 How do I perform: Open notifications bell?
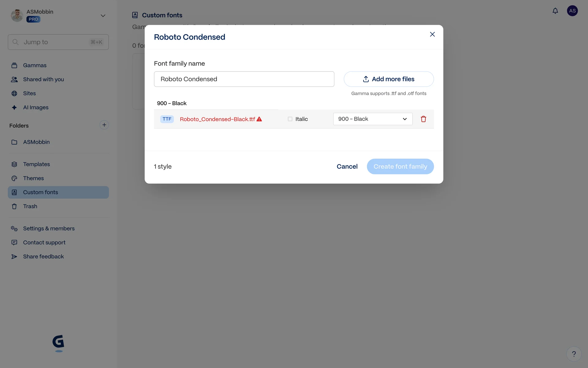(x=555, y=11)
